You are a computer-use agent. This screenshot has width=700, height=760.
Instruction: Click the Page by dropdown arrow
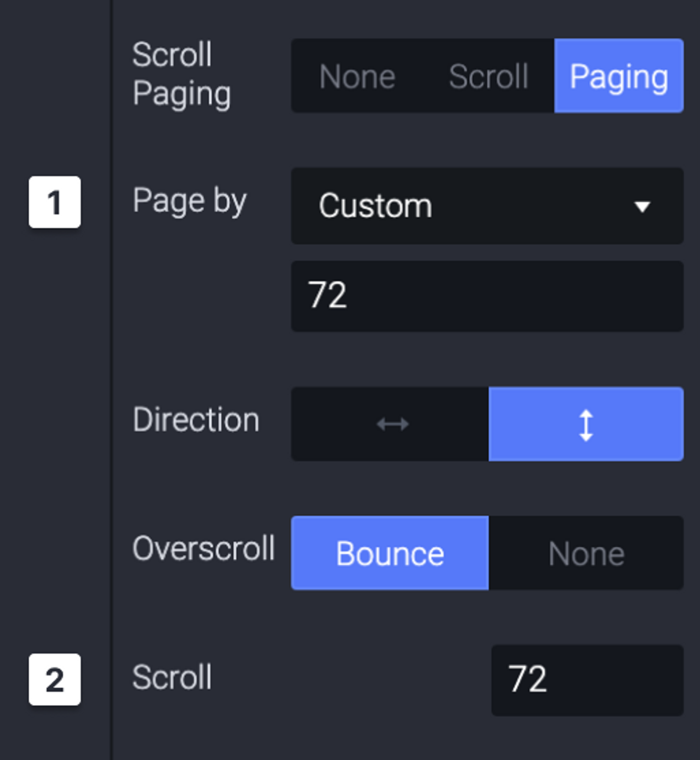pos(642,207)
